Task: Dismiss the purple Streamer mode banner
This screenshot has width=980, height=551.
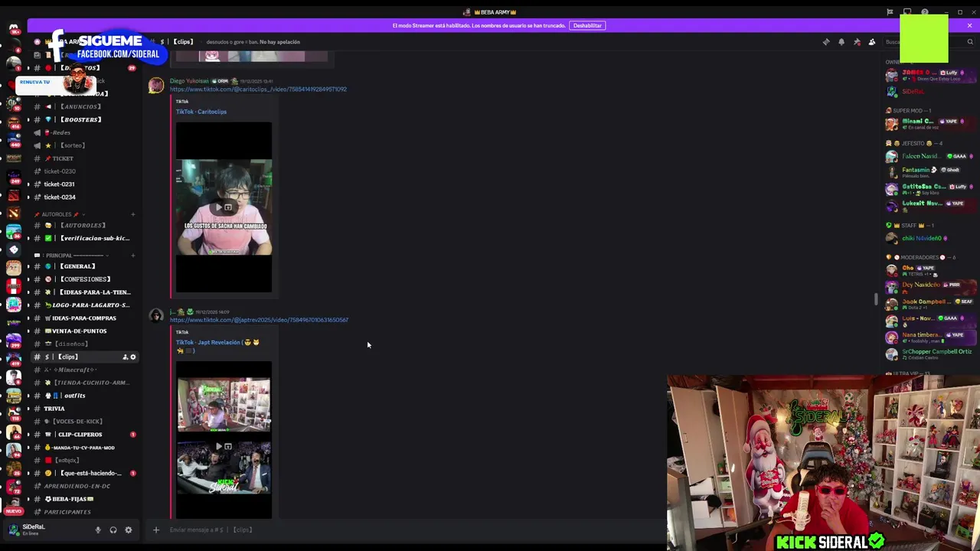Action: click(x=969, y=25)
